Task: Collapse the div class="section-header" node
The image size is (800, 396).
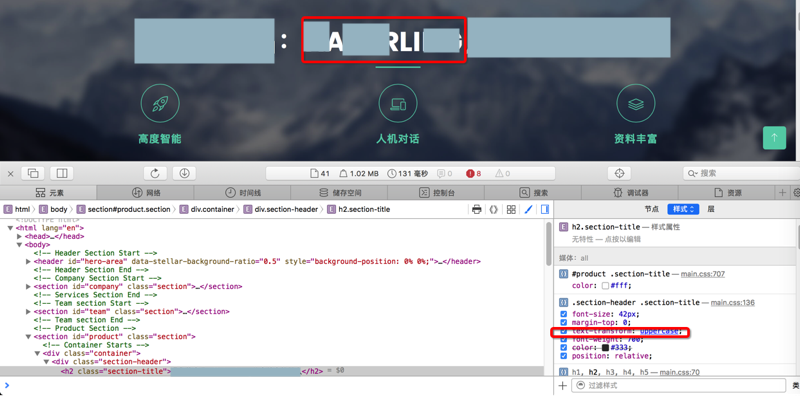Action: click(46, 361)
